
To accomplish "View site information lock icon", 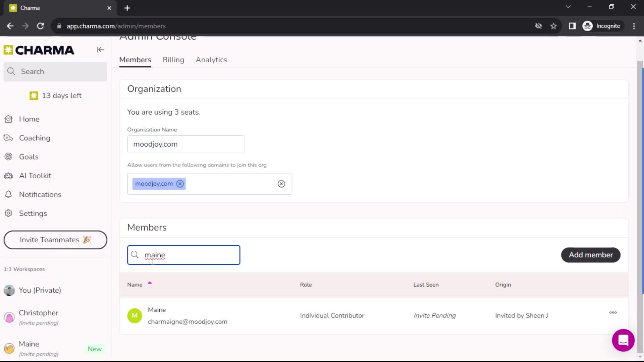I will [59, 26].
